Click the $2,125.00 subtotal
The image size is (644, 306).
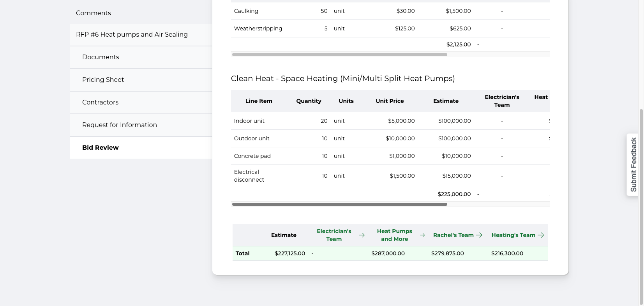pyautogui.click(x=459, y=44)
